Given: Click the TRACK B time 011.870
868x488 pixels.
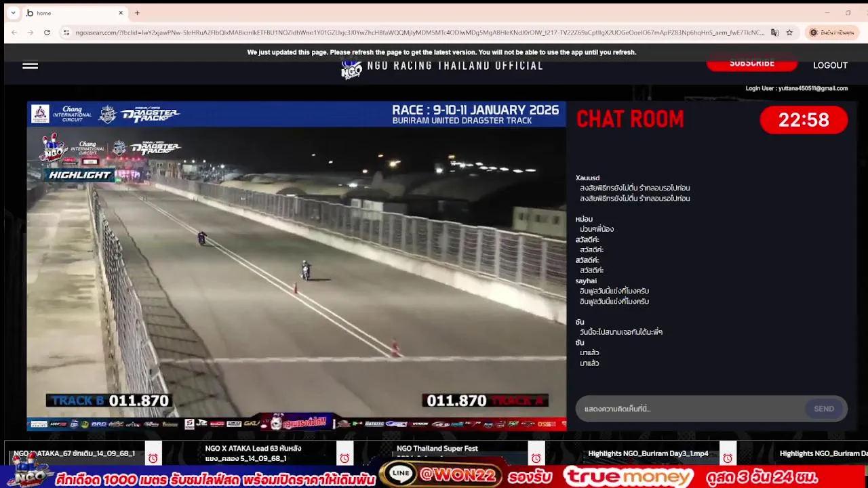Looking at the screenshot, I should [139, 401].
